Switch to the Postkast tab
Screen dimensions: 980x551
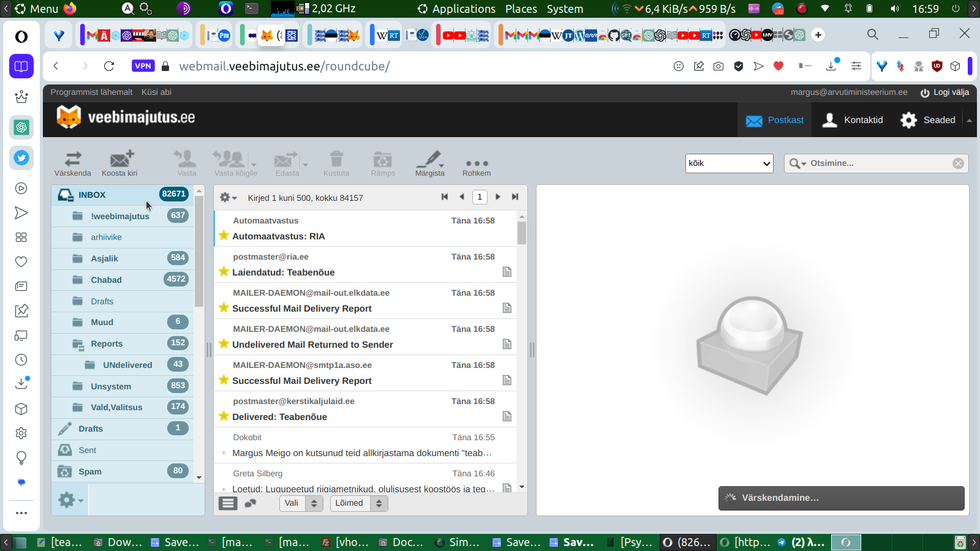tap(775, 120)
